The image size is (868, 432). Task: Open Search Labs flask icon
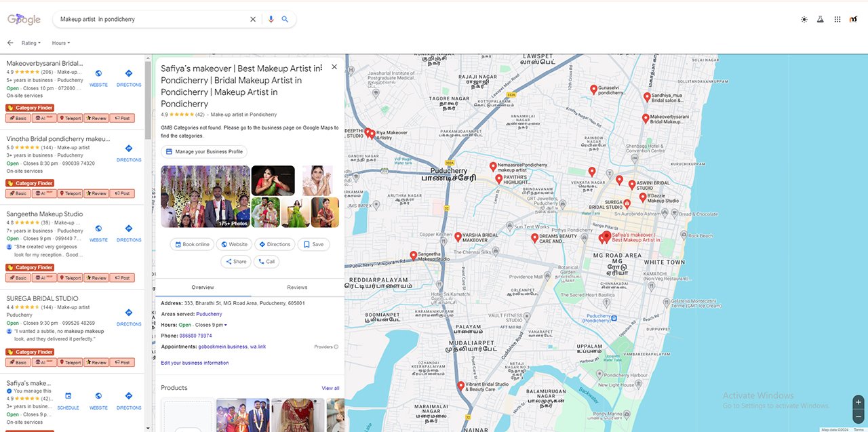pos(820,20)
